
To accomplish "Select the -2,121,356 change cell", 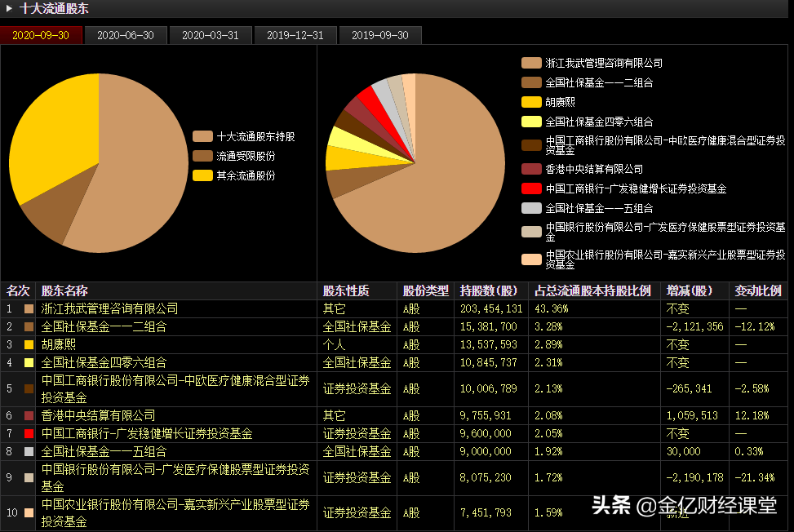I will click(x=694, y=327).
